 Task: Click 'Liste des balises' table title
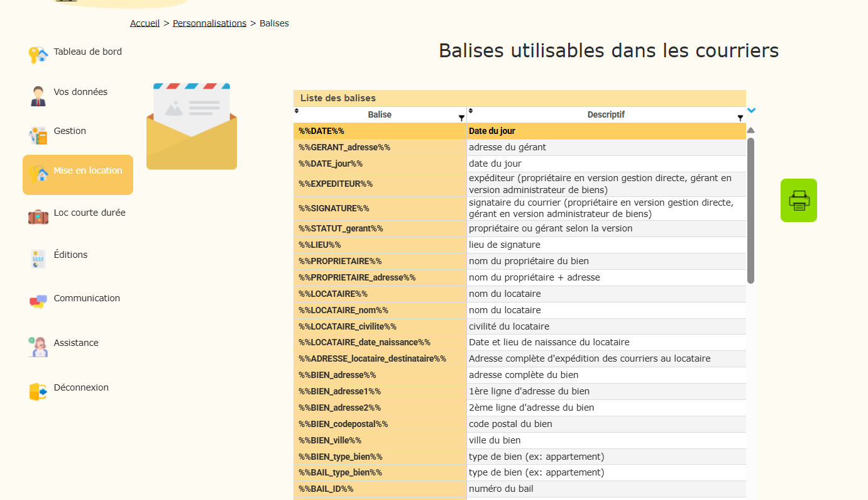click(338, 98)
